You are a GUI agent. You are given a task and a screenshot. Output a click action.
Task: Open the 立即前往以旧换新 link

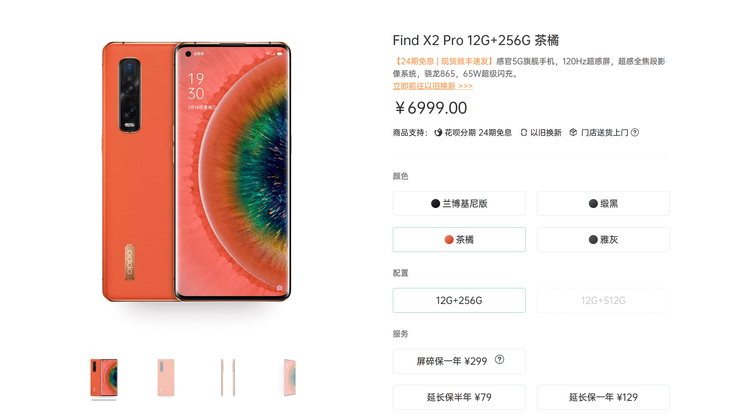(433, 86)
